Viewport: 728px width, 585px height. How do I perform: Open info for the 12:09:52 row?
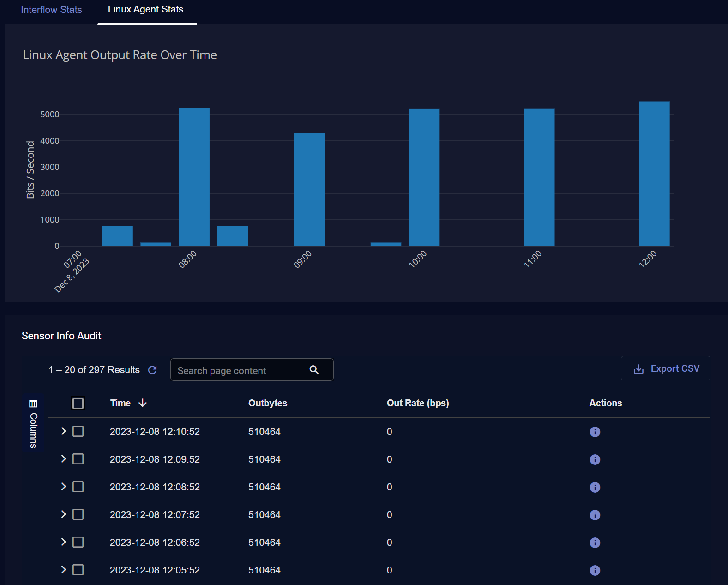tap(595, 459)
